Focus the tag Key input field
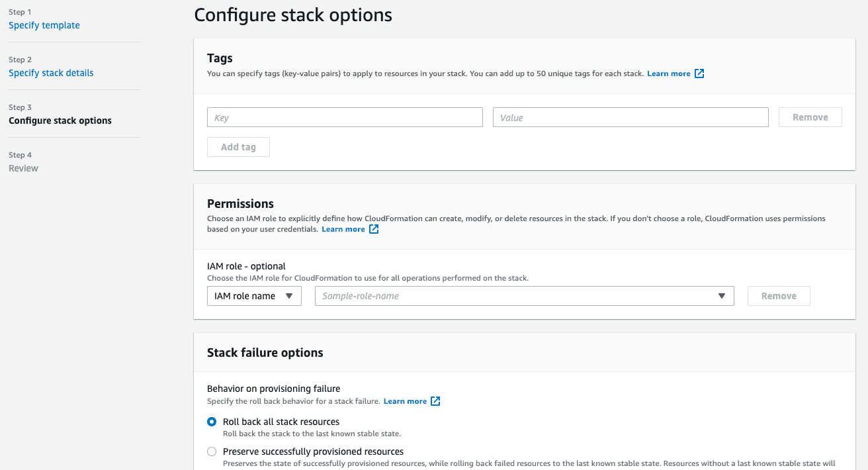 coord(345,117)
